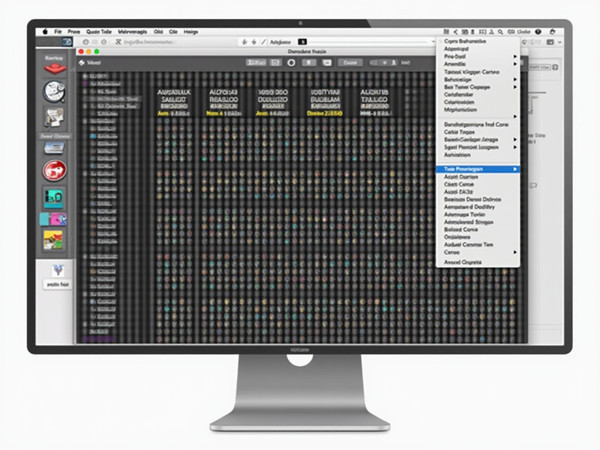The height and width of the screenshot is (450, 600).
Task: Select the notepad document icon in the sidebar
Action: coord(54,117)
